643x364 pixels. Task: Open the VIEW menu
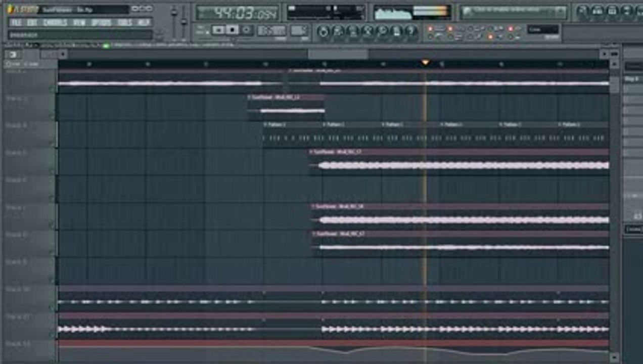79,23
